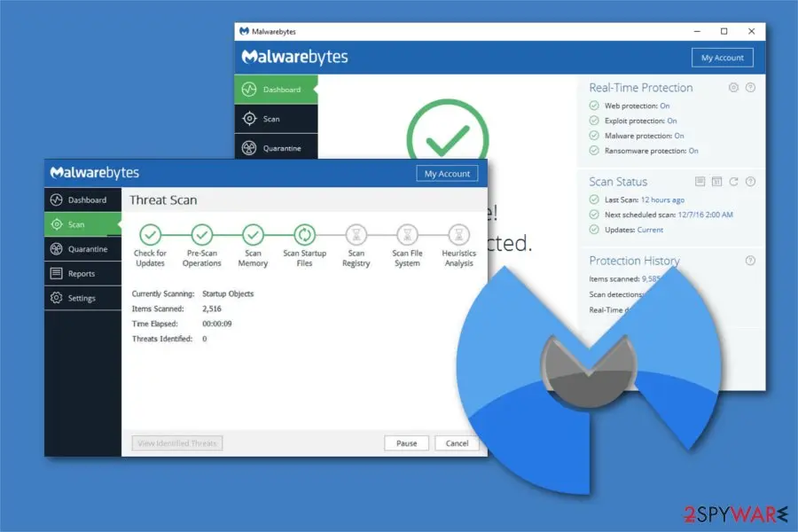Click the Scan Memory step icon
This screenshot has height=532, width=798.
click(253, 235)
